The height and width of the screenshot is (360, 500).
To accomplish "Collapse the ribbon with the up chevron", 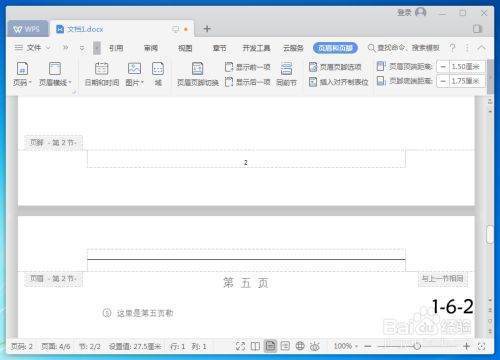I will pyautogui.click(x=481, y=48).
